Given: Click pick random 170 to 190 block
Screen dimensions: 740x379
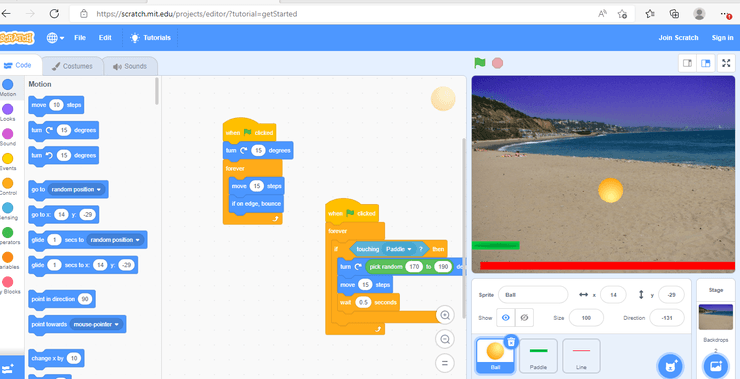Looking at the screenshot, I should [409, 267].
